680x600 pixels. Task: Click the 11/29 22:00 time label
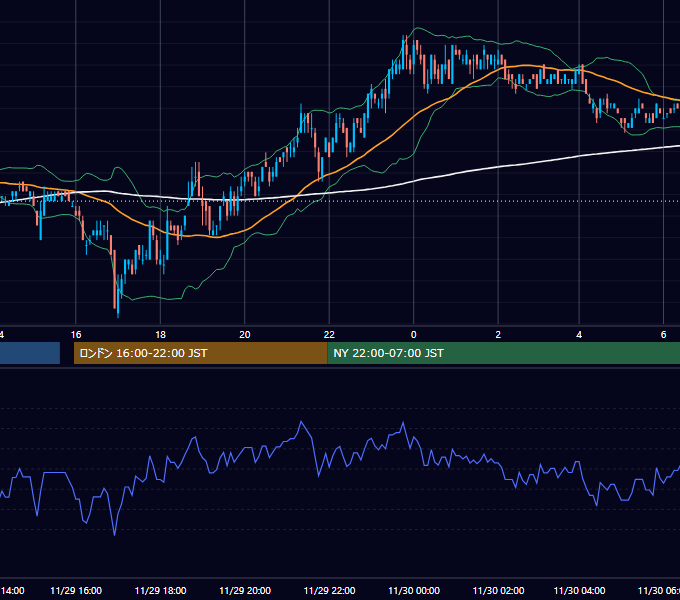click(329, 590)
